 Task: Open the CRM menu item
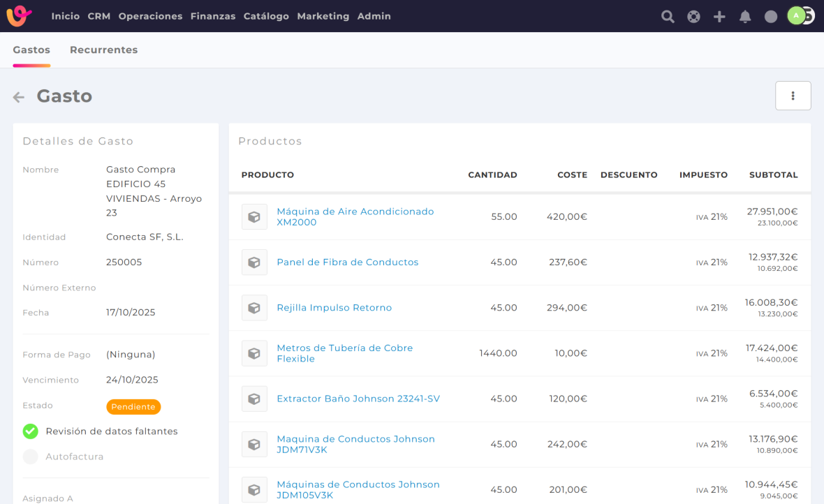[x=99, y=16]
